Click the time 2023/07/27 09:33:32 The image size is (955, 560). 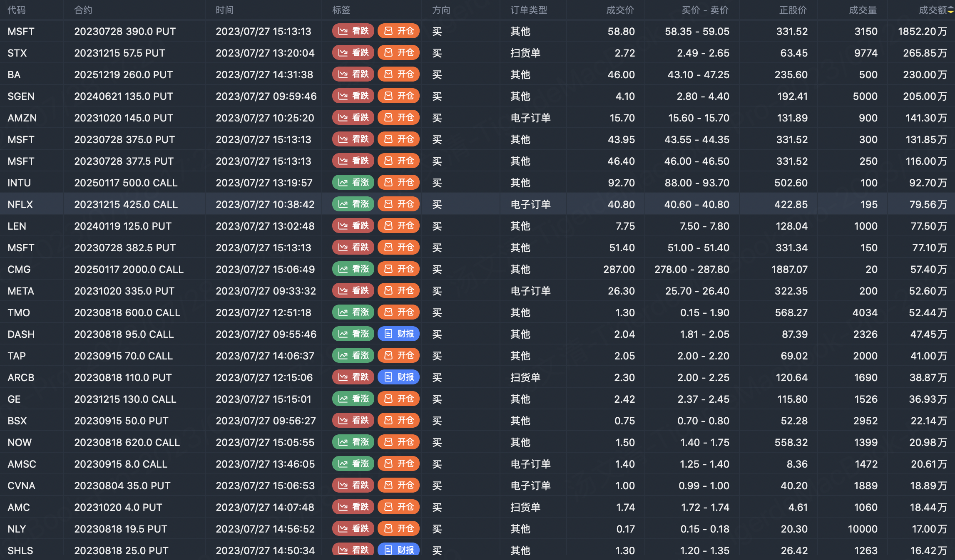(x=266, y=291)
